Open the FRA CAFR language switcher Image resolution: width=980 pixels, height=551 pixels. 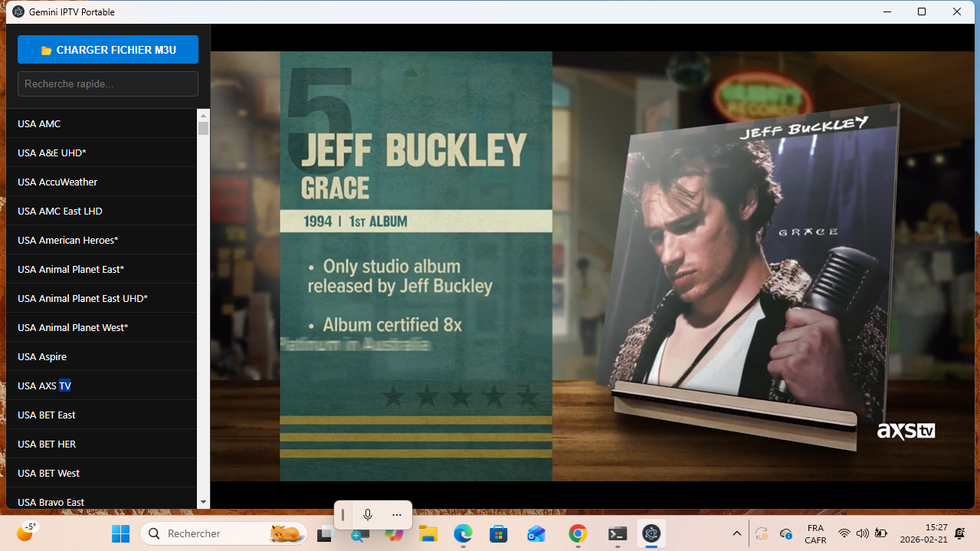[815, 534]
